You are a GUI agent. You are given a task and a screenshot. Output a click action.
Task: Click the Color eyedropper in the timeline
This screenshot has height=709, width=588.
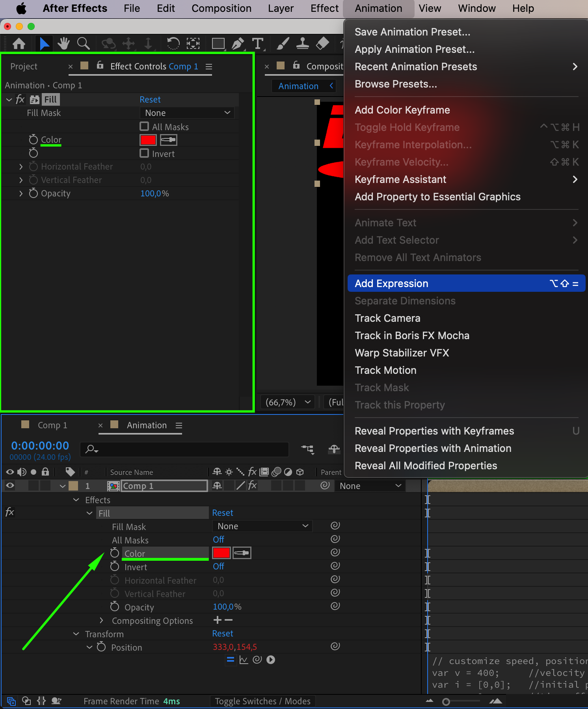[x=242, y=553]
